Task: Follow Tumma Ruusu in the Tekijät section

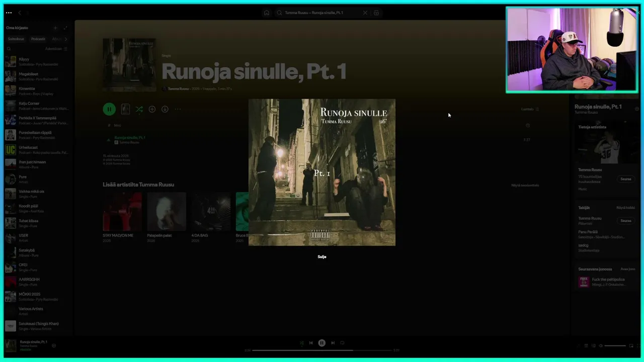Action: point(626,221)
